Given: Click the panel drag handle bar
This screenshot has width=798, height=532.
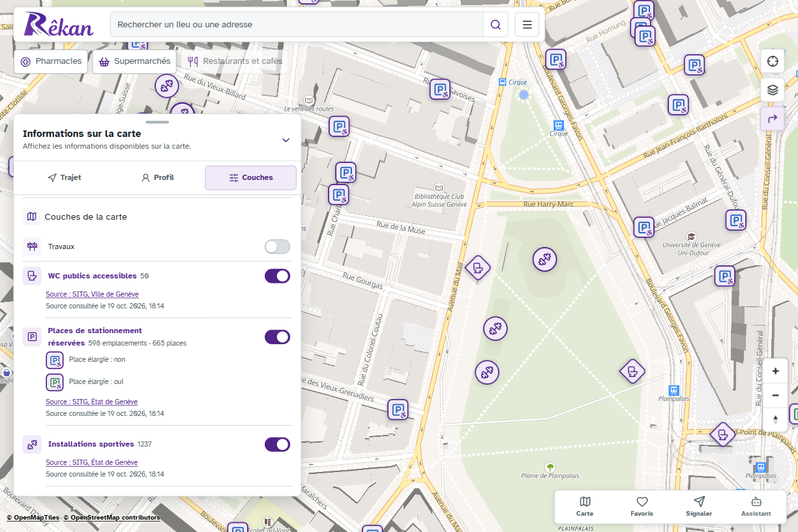Looking at the screenshot, I should 157,122.
